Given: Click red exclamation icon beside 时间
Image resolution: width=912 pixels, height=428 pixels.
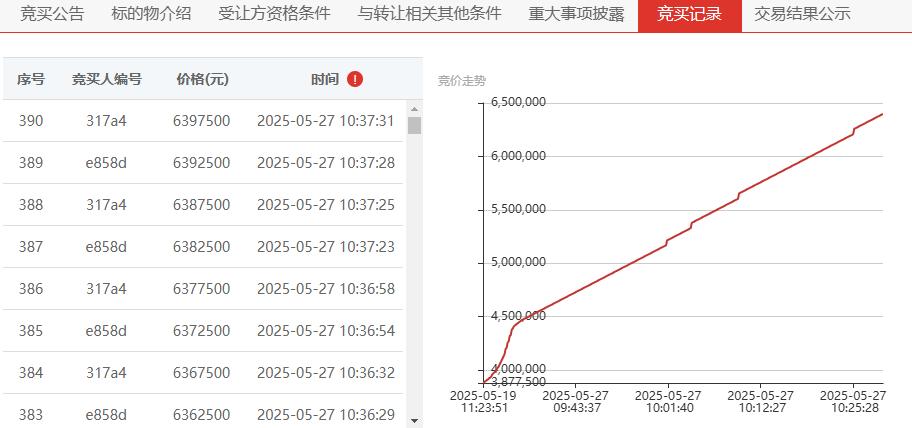Looking at the screenshot, I should pos(355,80).
